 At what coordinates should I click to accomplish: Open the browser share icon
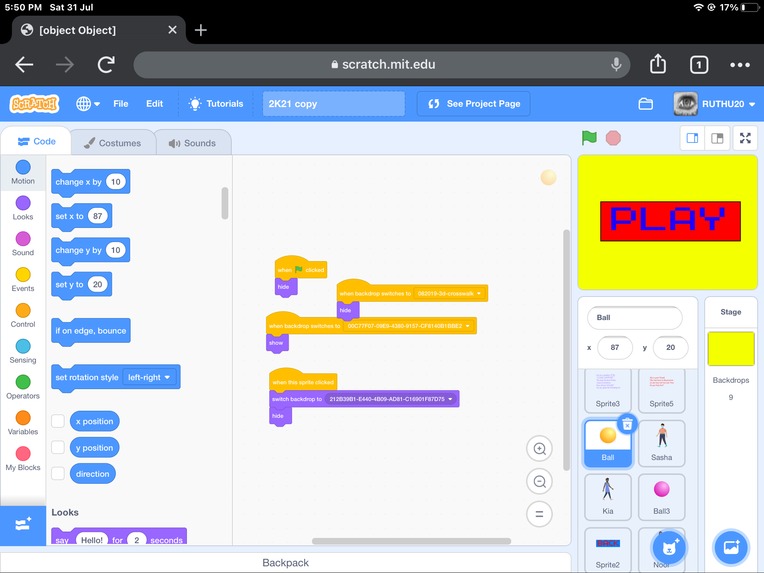(658, 64)
